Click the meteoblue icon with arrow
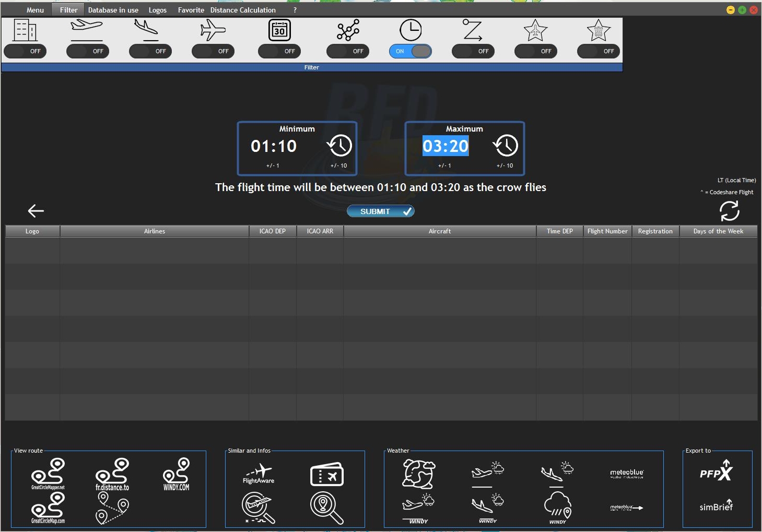 point(627,507)
